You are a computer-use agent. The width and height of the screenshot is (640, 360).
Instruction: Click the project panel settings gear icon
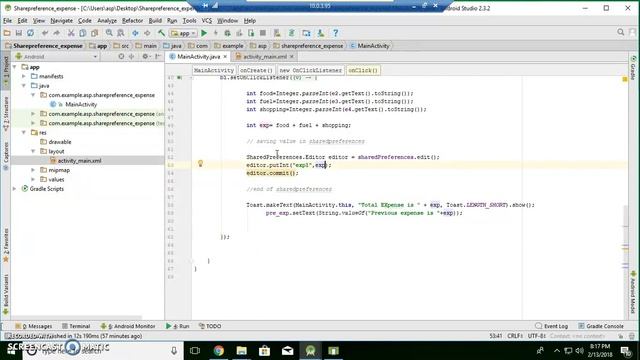(145, 56)
